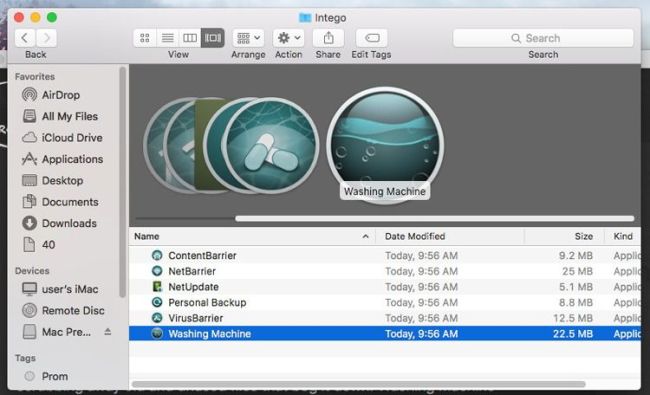Viewport: 650px width, 395px height.
Task: Select the Personal Backup row
Action: [x=385, y=303]
